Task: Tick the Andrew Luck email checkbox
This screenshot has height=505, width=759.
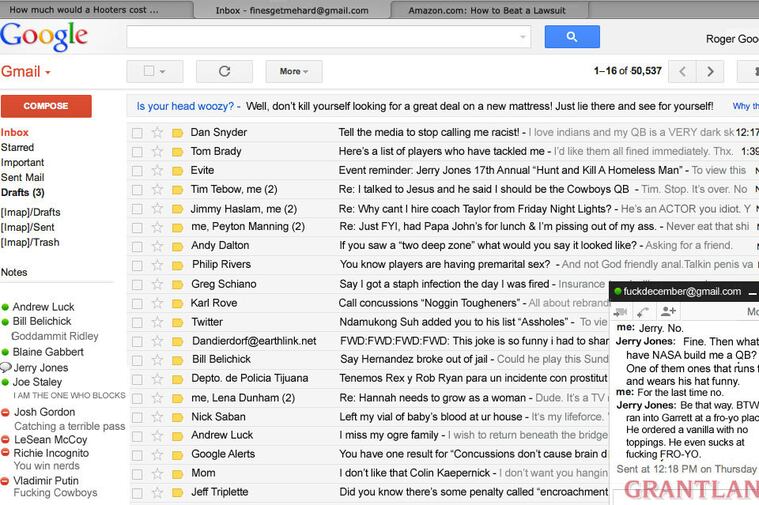Action: [x=137, y=436]
